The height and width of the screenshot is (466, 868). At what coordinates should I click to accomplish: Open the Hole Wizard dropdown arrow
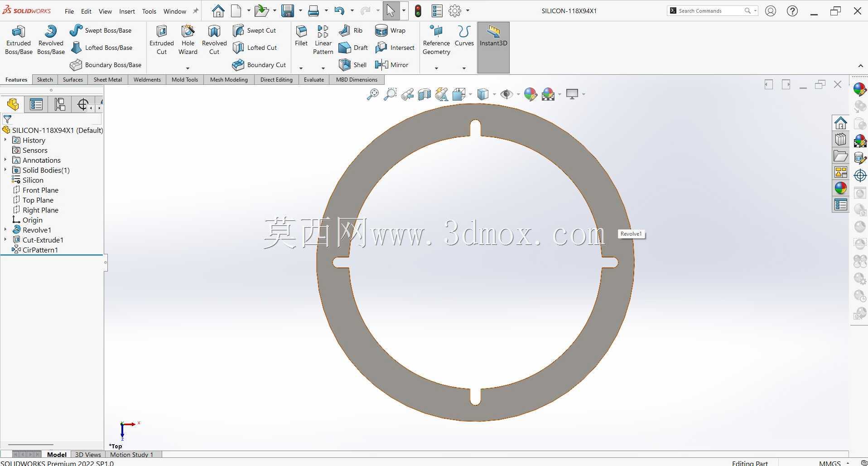[x=188, y=68]
